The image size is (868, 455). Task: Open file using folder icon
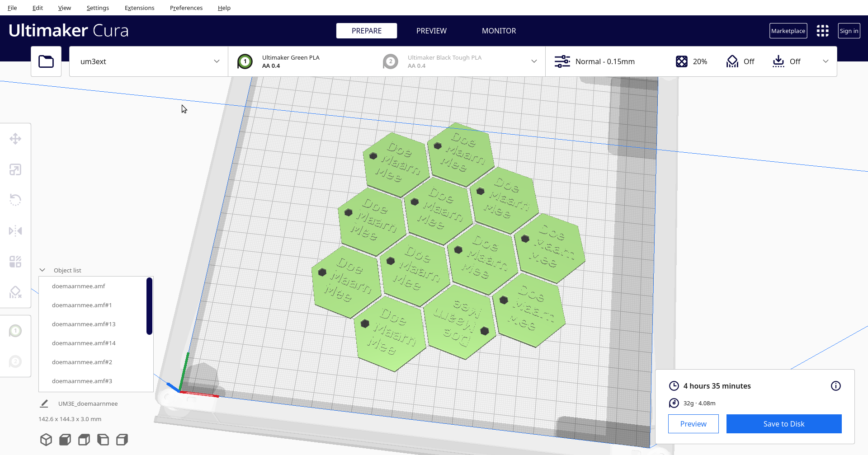(x=46, y=61)
